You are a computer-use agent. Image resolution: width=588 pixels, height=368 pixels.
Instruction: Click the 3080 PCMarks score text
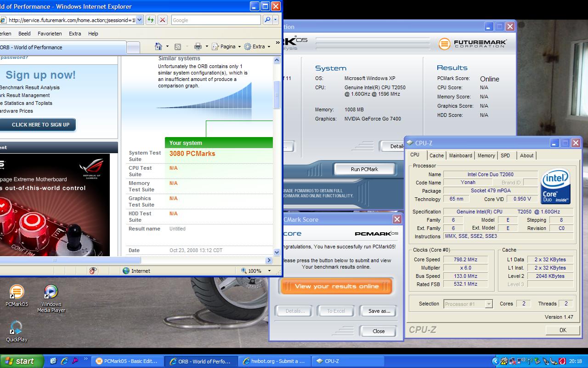pos(192,154)
